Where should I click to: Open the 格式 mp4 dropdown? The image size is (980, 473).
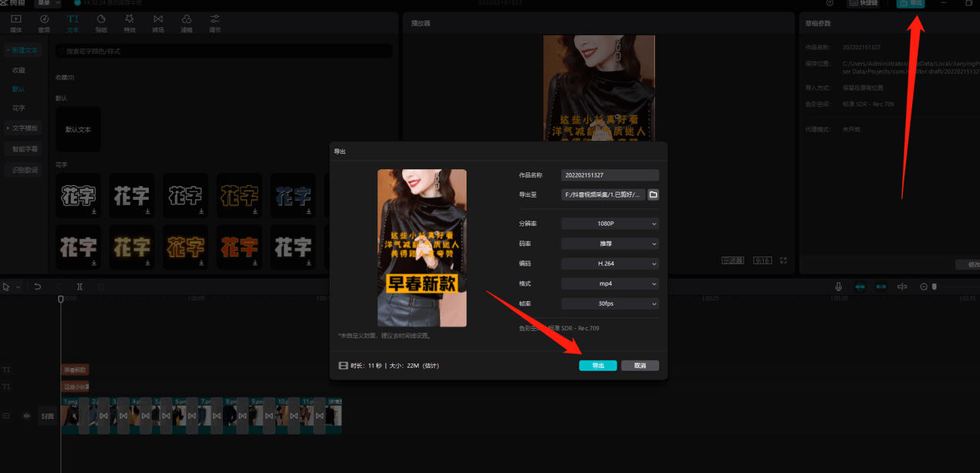(x=610, y=284)
